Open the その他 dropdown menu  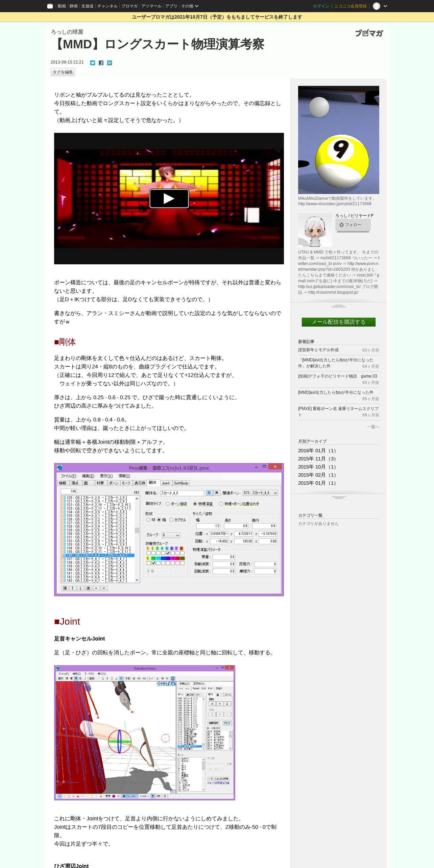click(190, 6)
